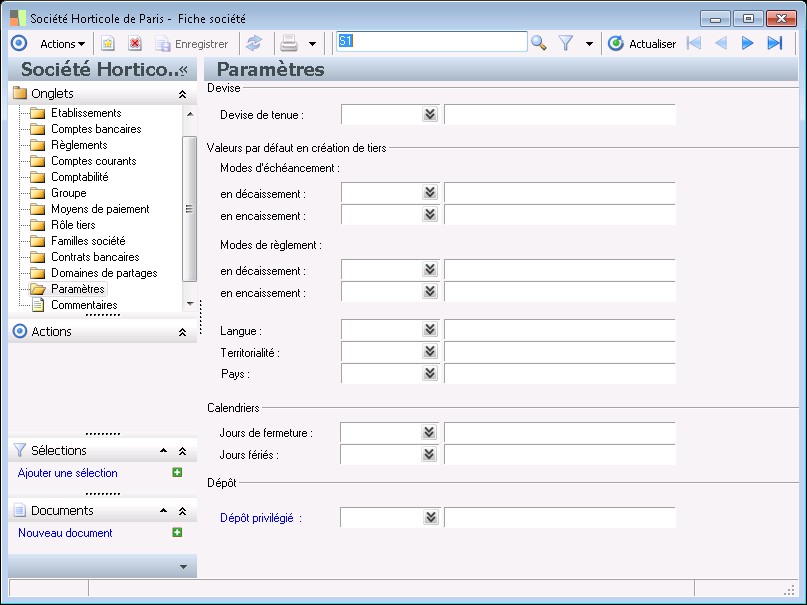
Task: Open the Territorialité dropdown
Action: (x=430, y=352)
